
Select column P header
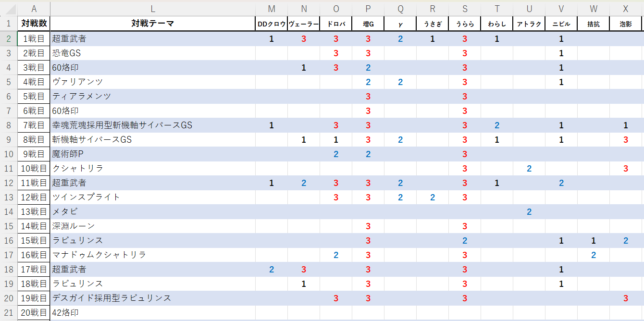click(368, 9)
